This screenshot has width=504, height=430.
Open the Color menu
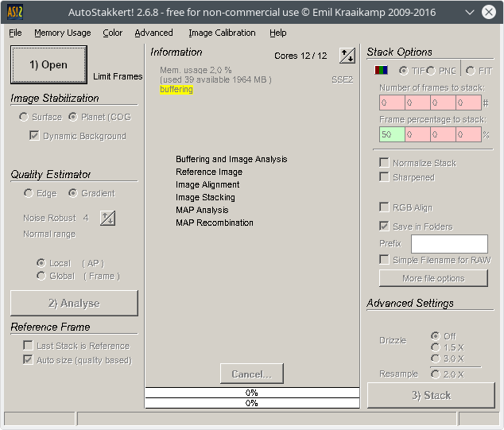[x=113, y=33]
